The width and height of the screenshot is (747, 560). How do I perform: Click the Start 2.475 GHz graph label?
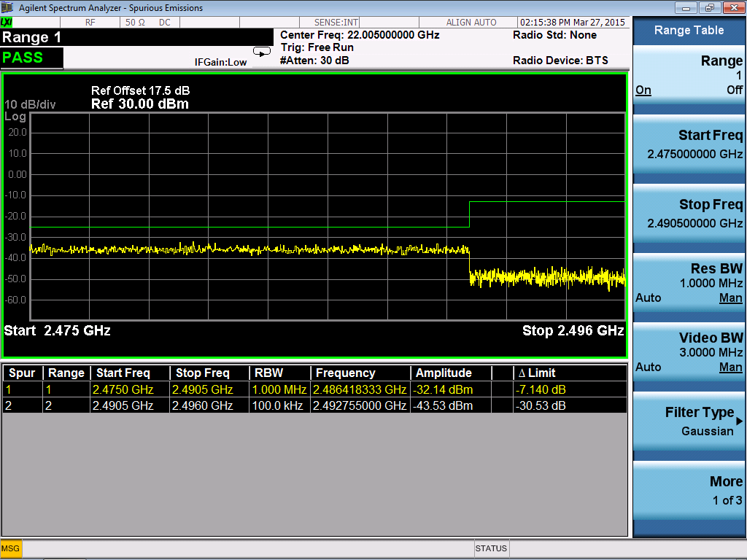tap(57, 330)
